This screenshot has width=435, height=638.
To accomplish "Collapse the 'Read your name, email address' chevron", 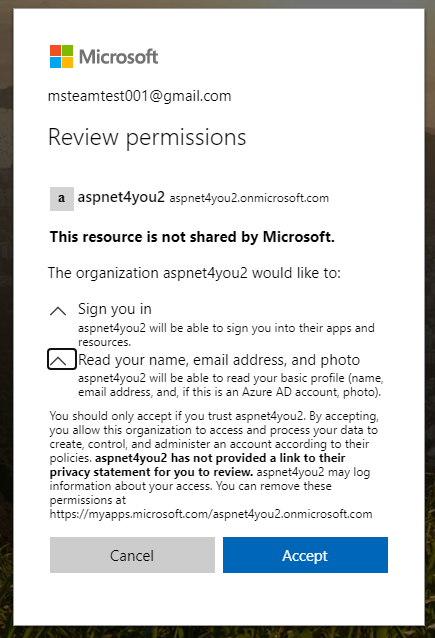I will (62, 359).
